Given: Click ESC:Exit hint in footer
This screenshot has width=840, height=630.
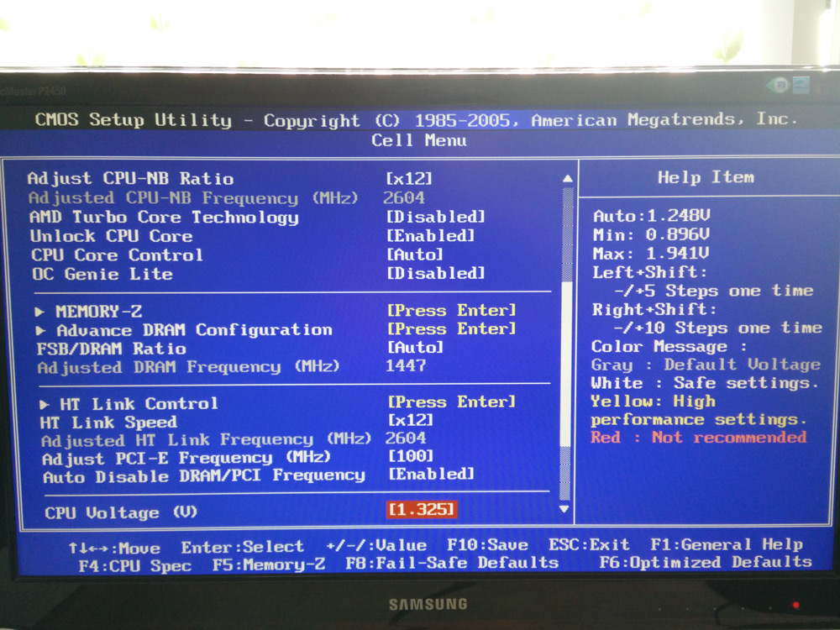Looking at the screenshot, I should (590, 545).
